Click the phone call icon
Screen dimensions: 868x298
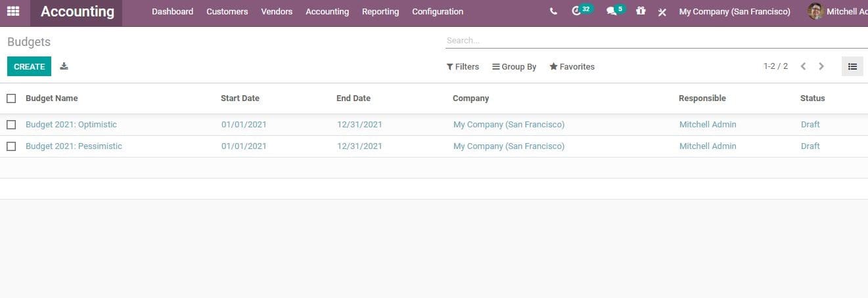(x=553, y=12)
